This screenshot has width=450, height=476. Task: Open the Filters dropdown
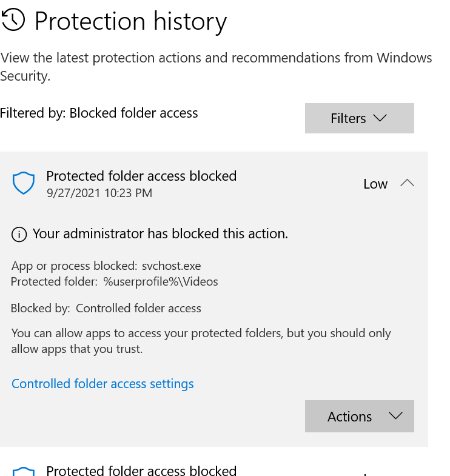click(x=359, y=118)
